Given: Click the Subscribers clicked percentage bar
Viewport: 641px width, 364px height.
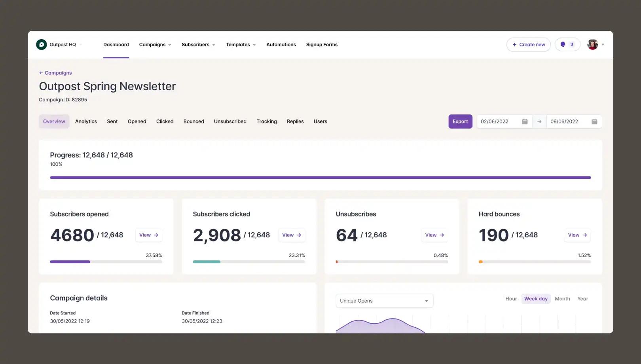Looking at the screenshot, I should pyautogui.click(x=249, y=262).
